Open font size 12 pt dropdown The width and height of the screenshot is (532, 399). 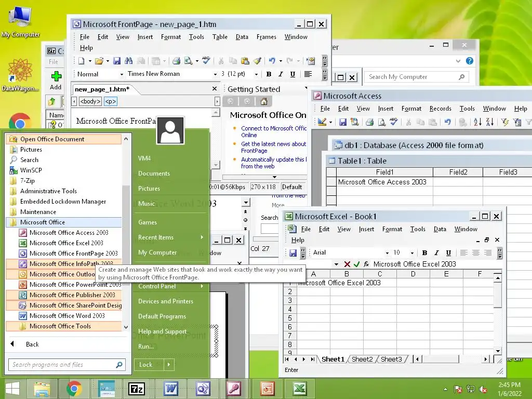pyautogui.click(x=257, y=74)
